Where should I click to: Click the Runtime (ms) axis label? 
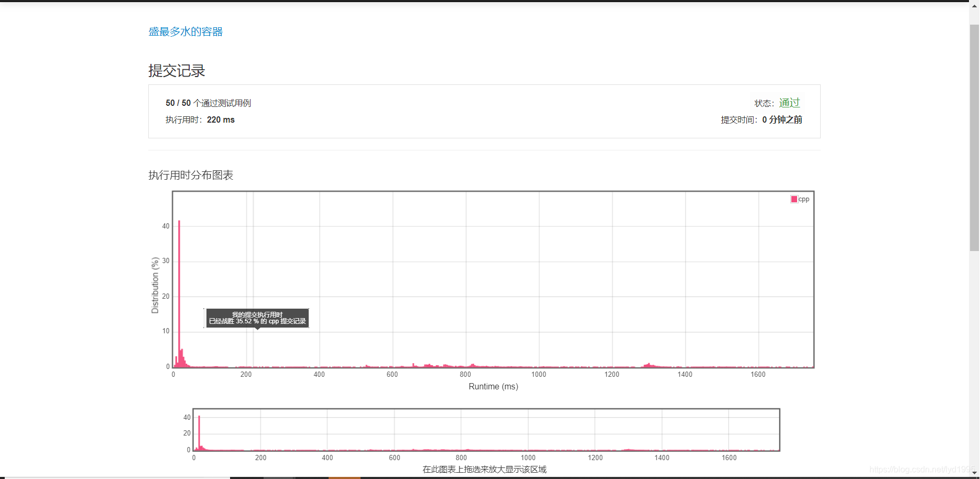tap(493, 386)
